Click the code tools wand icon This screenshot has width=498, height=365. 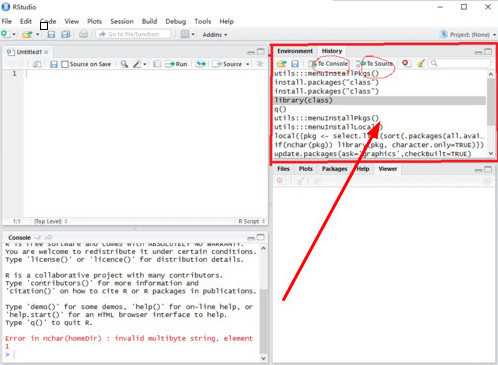(137, 64)
